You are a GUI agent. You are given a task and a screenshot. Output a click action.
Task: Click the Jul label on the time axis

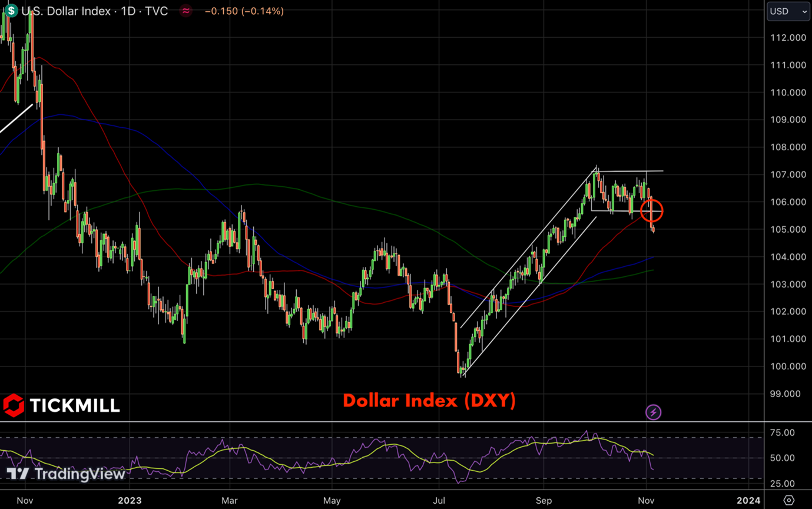[439, 501]
